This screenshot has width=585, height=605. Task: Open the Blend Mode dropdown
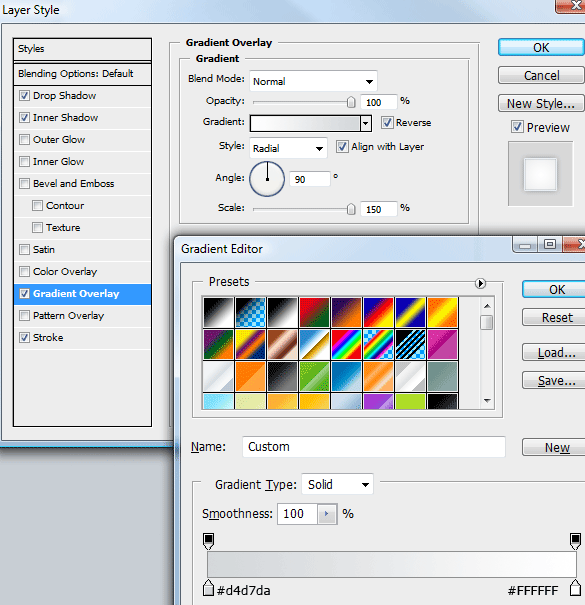[x=313, y=81]
